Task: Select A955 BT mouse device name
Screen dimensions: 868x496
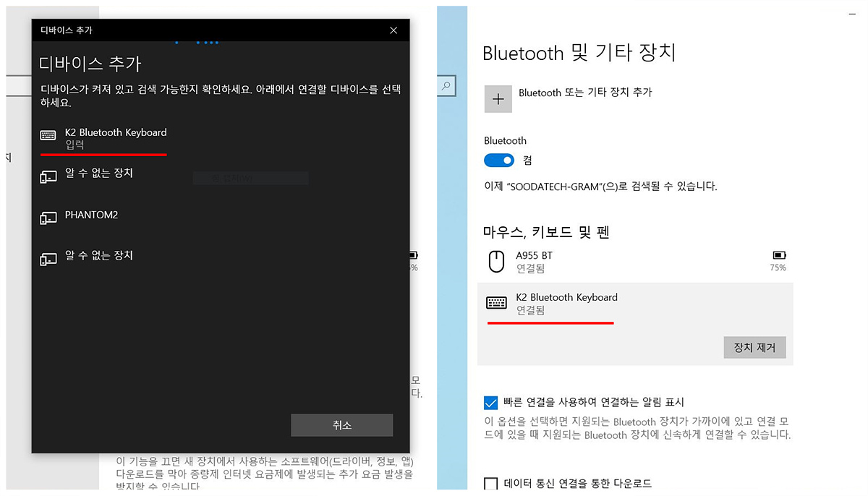Action: point(534,255)
